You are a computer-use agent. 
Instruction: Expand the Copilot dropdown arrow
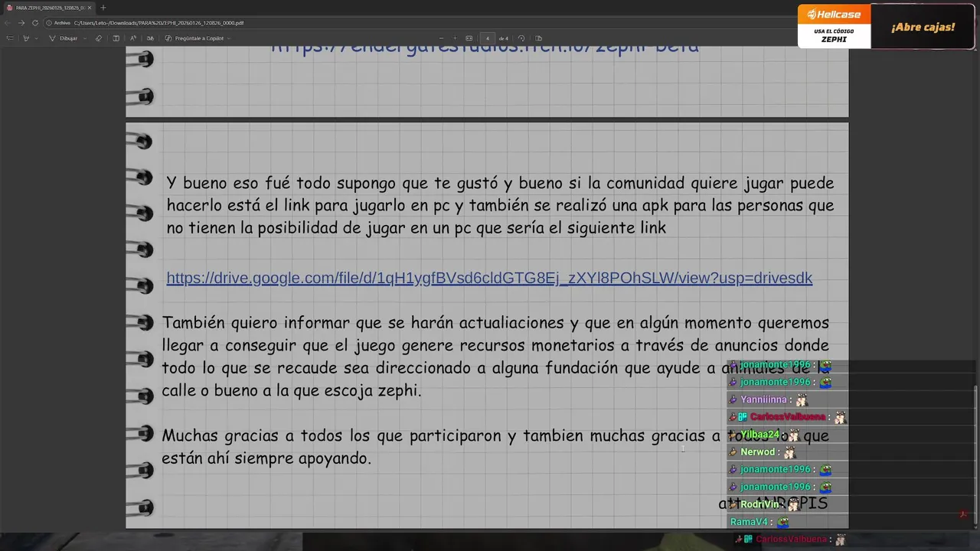229,38
